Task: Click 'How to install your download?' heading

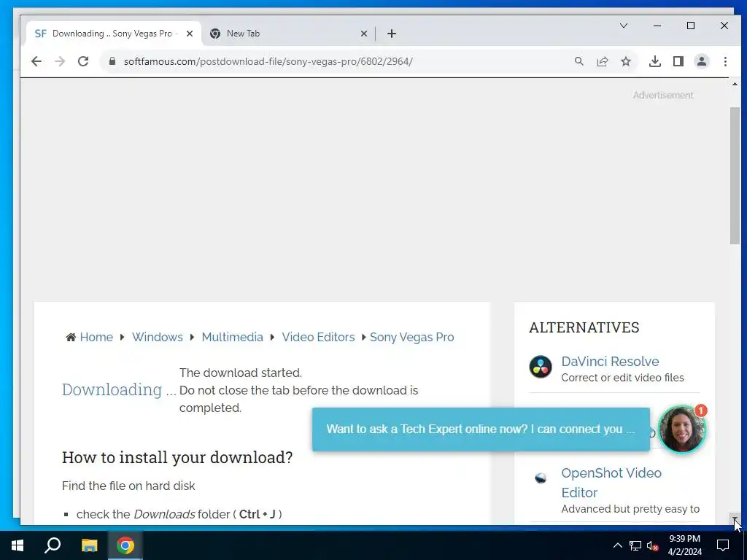Action: pyautogui.click(x=177, y=458)
